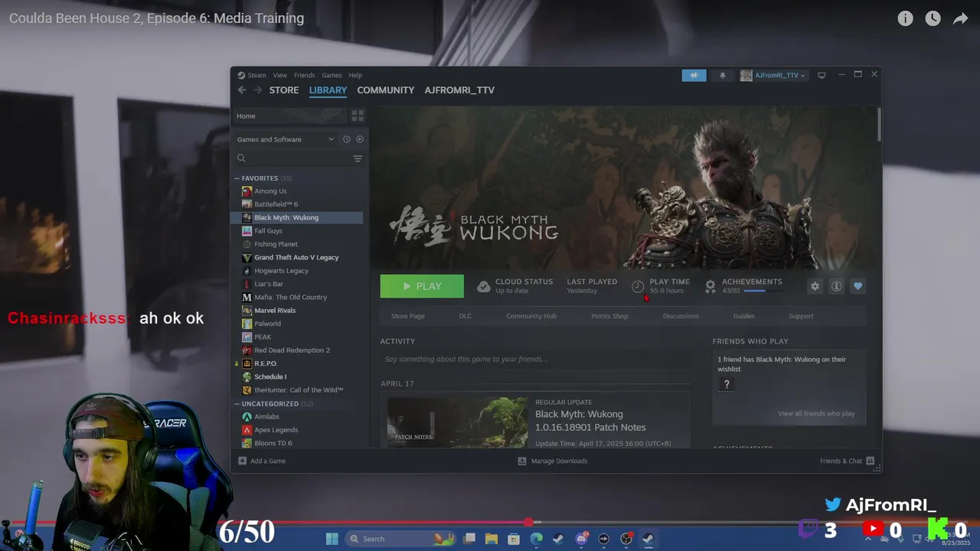This screenshot has height=551, width=980.
Task: Toggle Black Myth: Wukong favorite heart
Action: point(857,286)
